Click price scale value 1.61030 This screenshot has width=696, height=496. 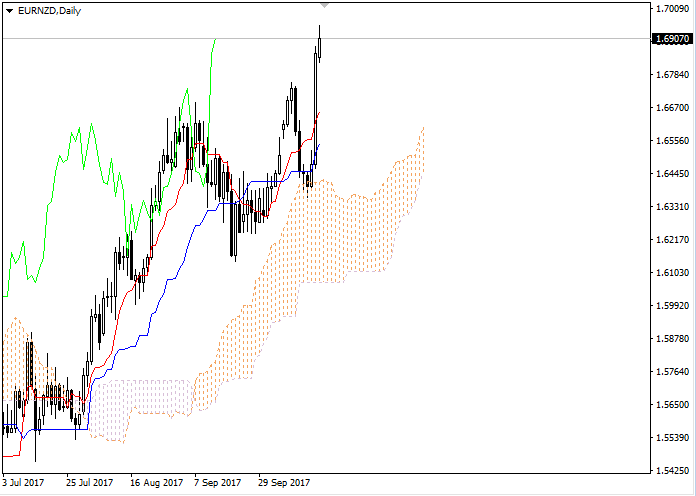pos(672,273)
